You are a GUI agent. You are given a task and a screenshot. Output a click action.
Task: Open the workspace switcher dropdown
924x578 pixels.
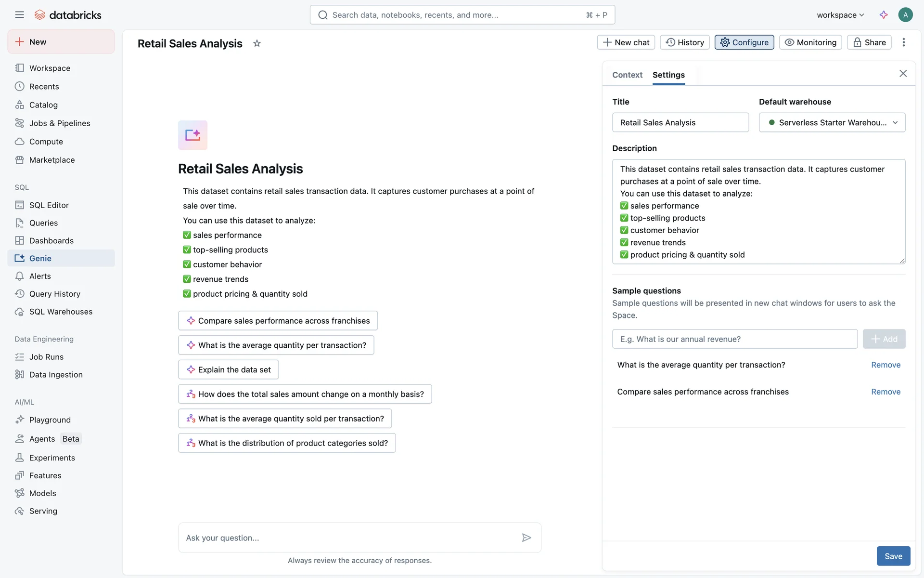pyautogui.click(x=840, y=15)
